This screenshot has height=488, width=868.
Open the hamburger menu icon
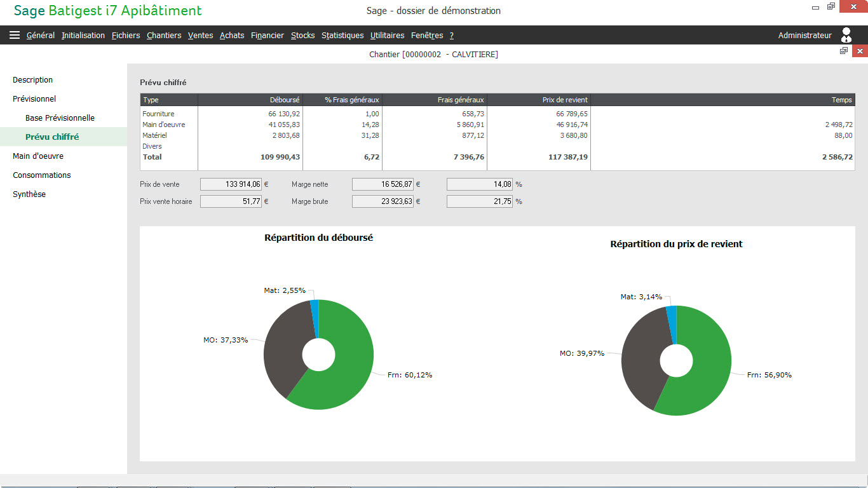(x=15, y=36)
